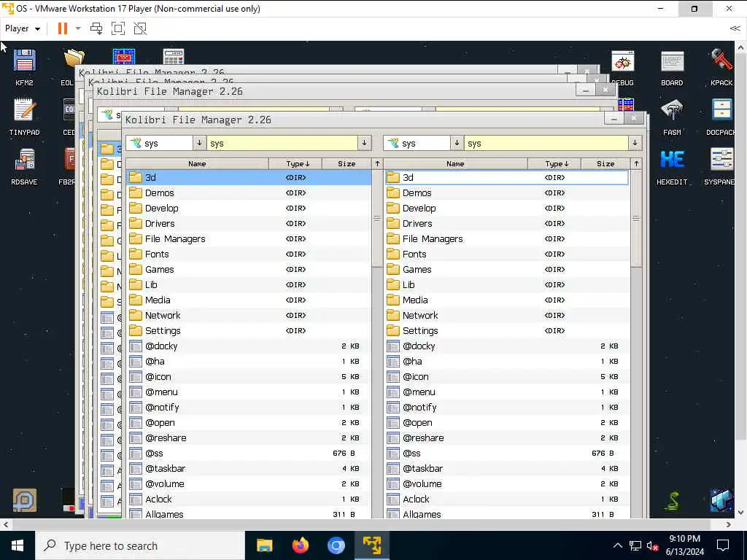The image size is (747, 560).
Task: Open the RDSAVE desktop icon
Action: point(24,166)
